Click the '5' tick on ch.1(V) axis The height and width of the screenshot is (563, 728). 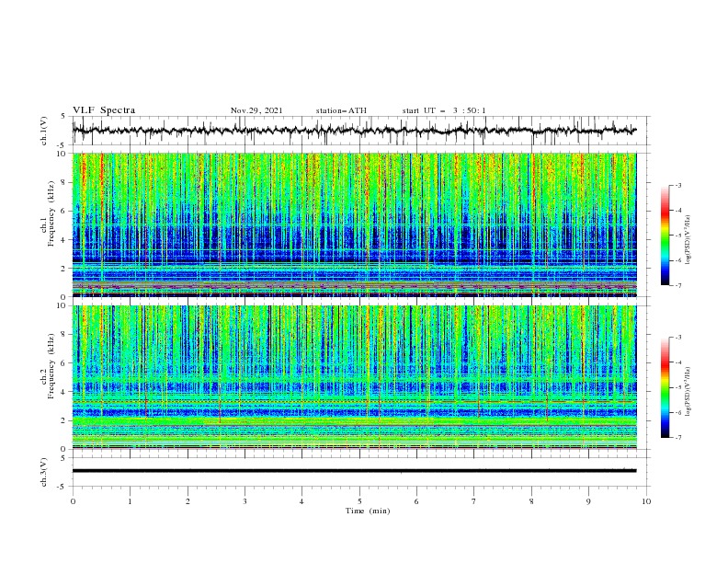tap(63, 116)
